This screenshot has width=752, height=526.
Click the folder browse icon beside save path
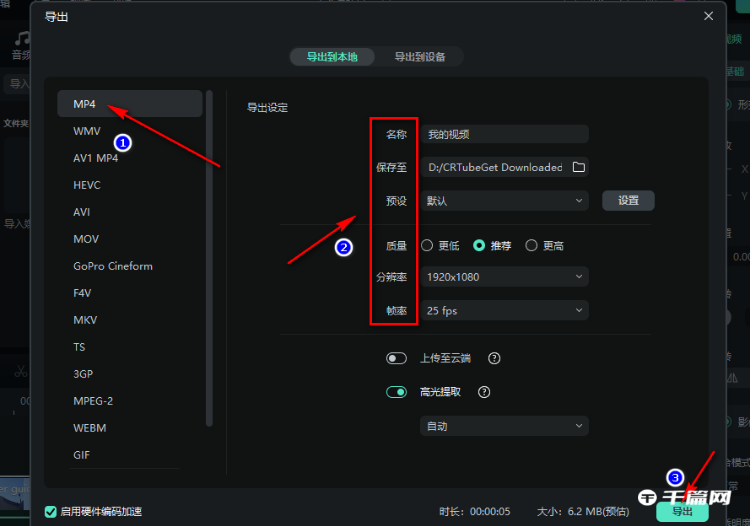(x=578, y=167)
